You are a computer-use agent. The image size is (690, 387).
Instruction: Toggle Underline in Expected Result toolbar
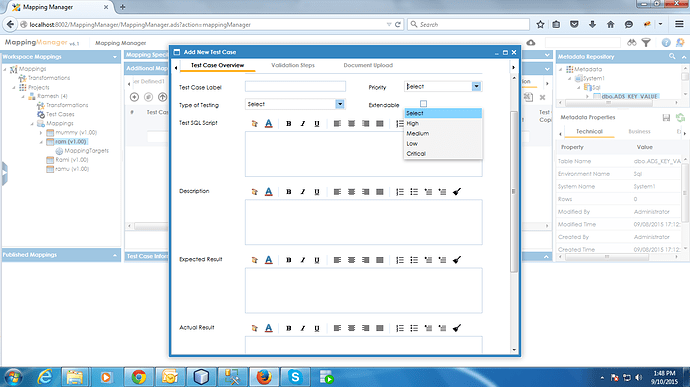click(x=317, y=260)
